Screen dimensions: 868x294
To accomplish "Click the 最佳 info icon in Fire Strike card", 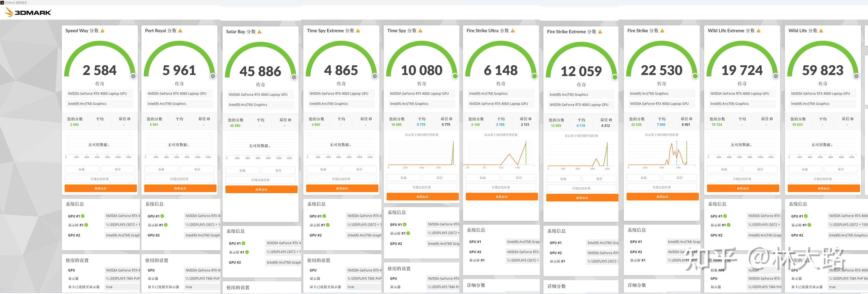I will [691, 119].
